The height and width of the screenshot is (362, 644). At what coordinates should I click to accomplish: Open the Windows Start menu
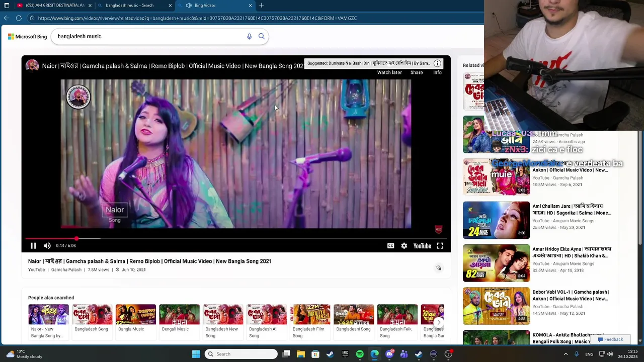196,354
